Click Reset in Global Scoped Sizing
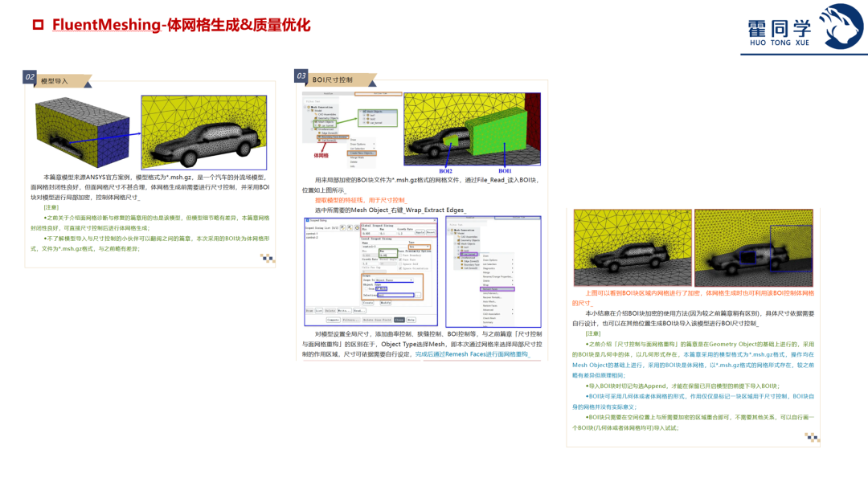The image size is (868, 486). click(x=431, y=232)
